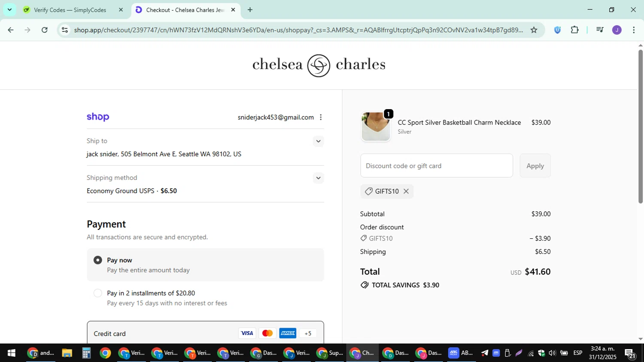The width and height of the screenshot is (644, 362).
Task: View site information in address bar
Action: [65, 30]
